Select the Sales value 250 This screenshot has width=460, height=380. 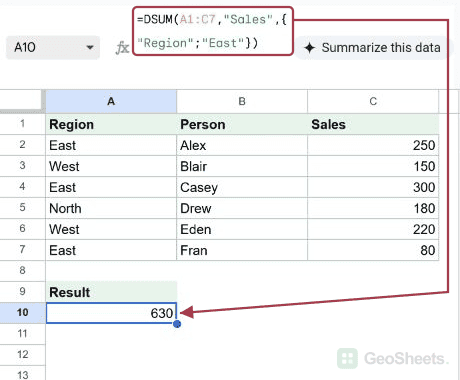(x=373, y=145)
